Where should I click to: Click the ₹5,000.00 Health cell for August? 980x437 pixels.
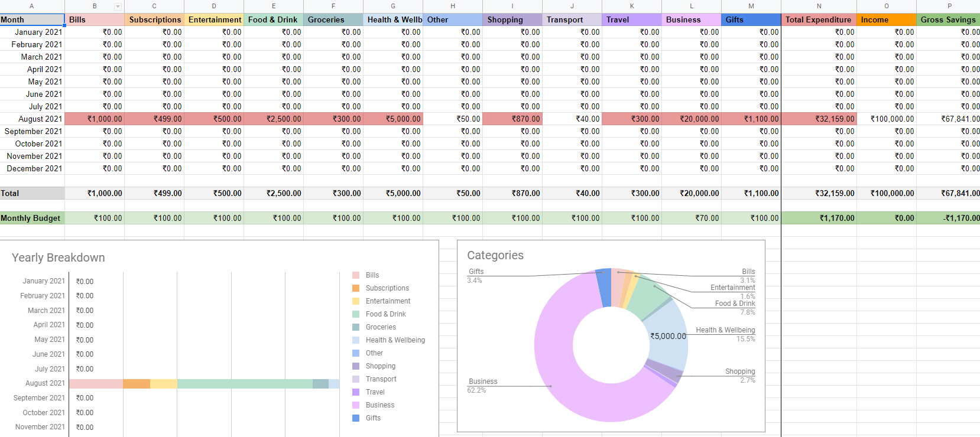pos(393,119)
